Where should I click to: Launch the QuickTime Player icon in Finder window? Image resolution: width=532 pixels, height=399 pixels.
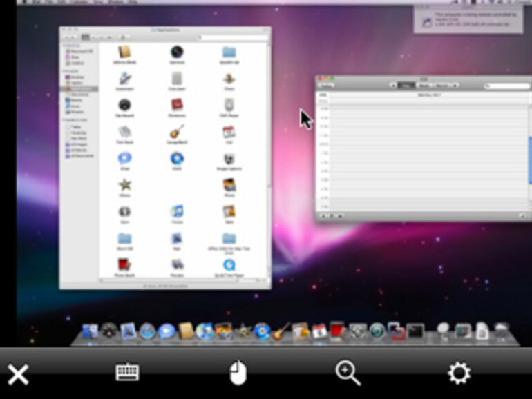coord(229,263)
